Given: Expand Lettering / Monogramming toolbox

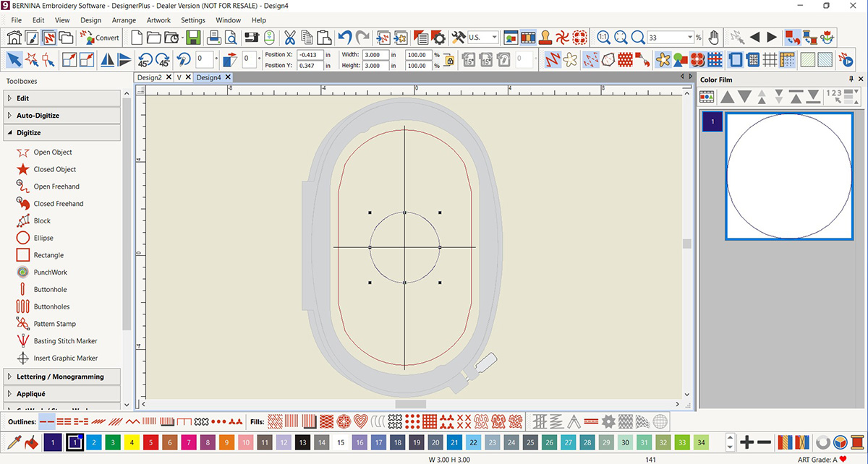Looking at the screenshot, I should tap(61, 377).
